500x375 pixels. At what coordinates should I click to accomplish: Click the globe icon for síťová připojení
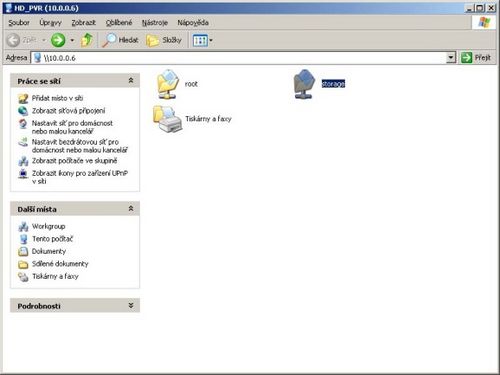click(x=23, y=111)
